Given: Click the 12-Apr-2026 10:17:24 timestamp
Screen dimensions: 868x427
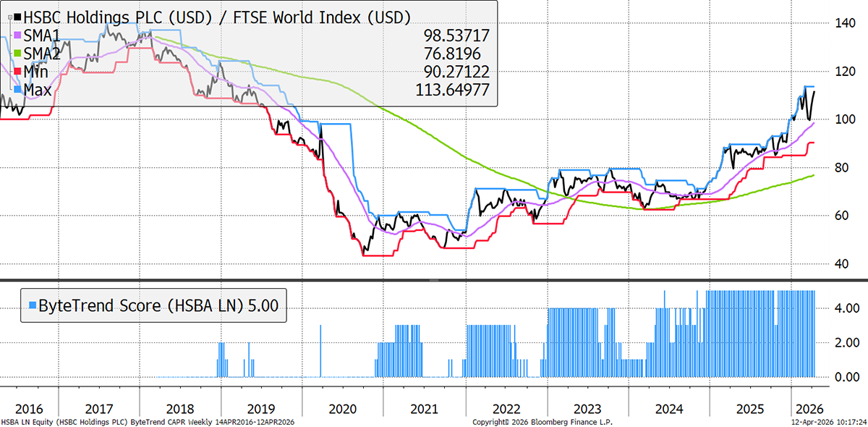Looking at the screenshot, I should [x=829, y=421].
